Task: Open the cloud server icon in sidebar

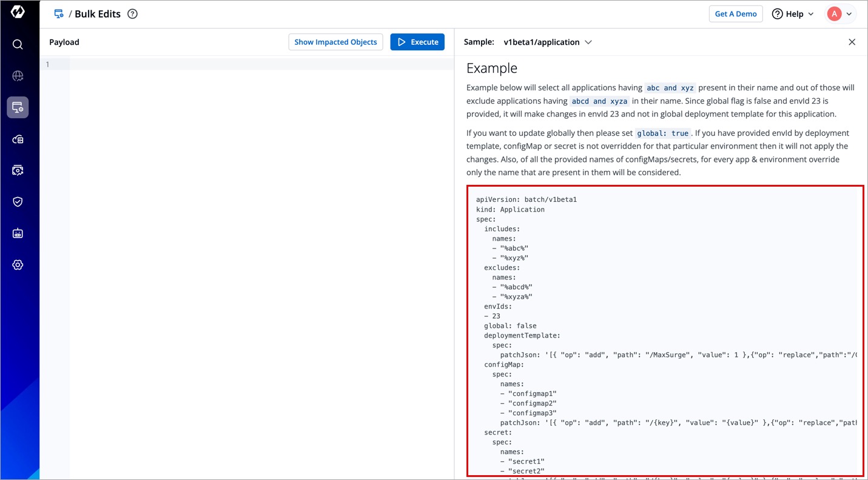Action: [x=18, y=139]
